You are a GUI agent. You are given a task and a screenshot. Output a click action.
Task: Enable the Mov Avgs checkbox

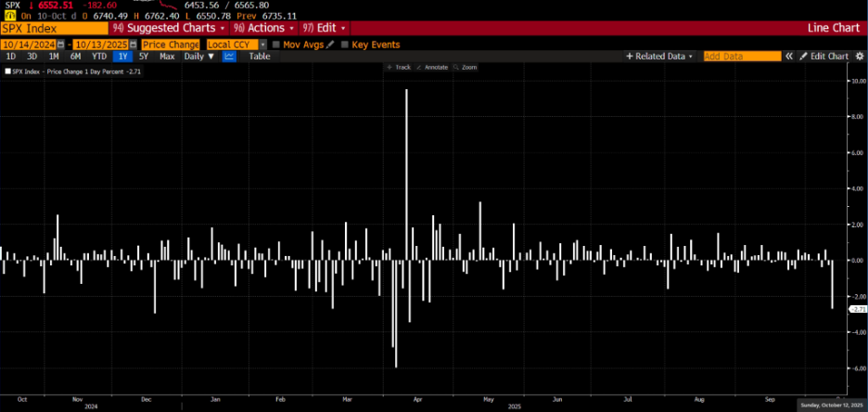(276, 44)
